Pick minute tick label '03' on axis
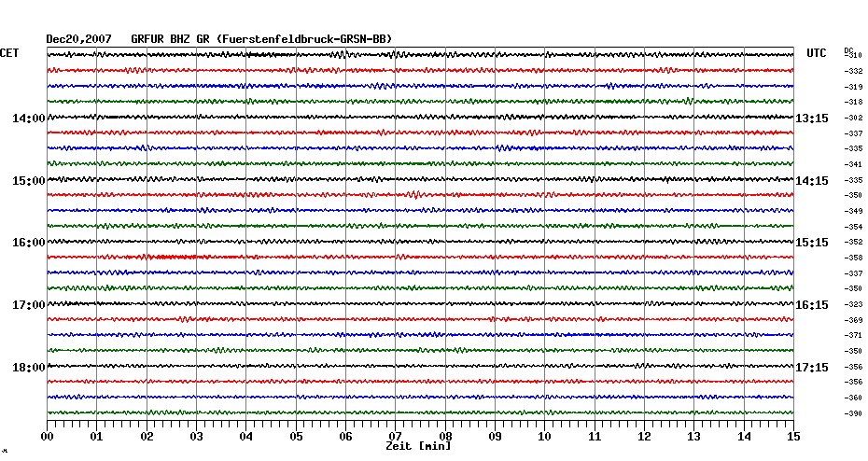The image size is (868, 461). 197,437
